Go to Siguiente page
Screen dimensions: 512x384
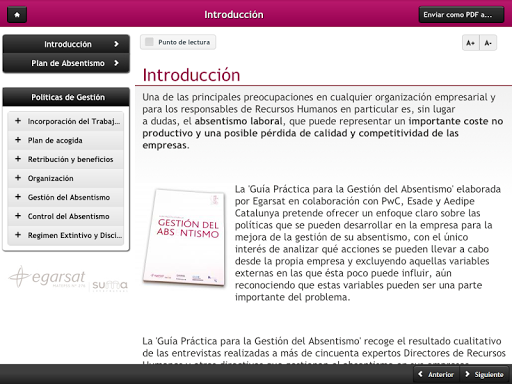pos(484,374)
